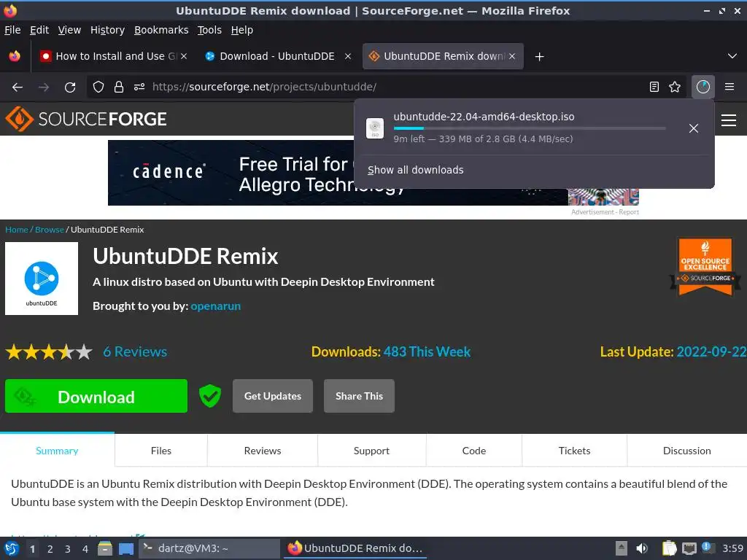The height and width of the screenshot is (560, 747).
Task: Open the site permissions icon in address bar
Action: tap(139, 87)
